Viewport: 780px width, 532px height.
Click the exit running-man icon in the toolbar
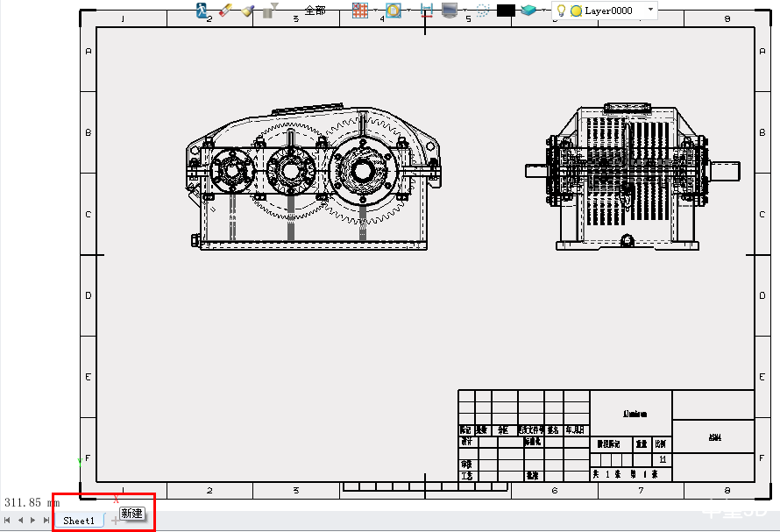click(202, 11)
